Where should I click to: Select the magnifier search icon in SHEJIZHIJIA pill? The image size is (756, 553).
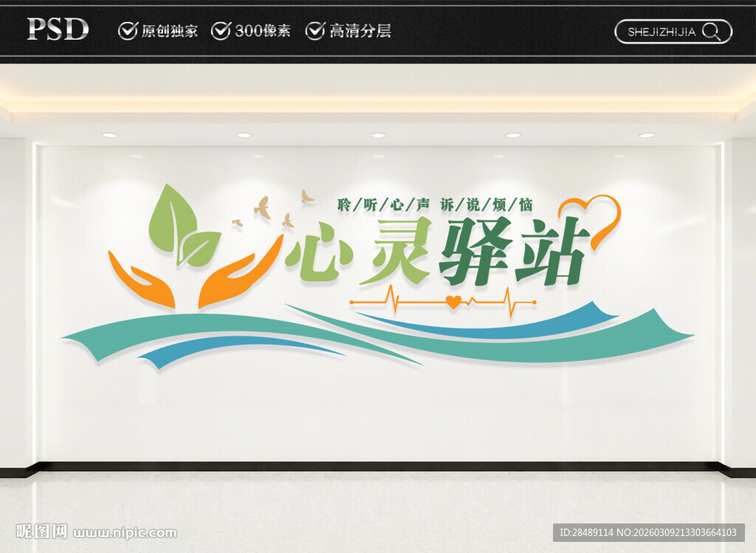(x=711, y=32)
